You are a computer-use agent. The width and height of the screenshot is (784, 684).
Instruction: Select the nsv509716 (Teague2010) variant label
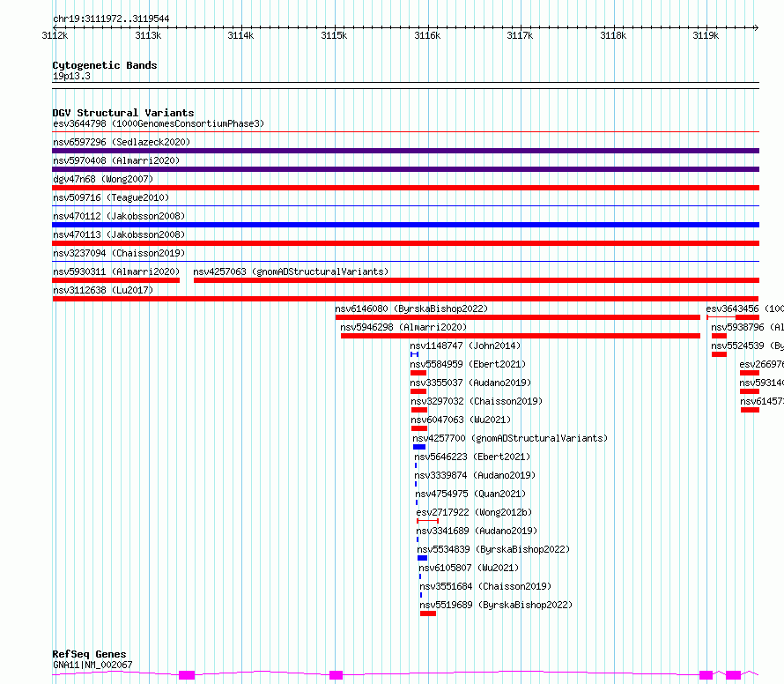point(111,197)
